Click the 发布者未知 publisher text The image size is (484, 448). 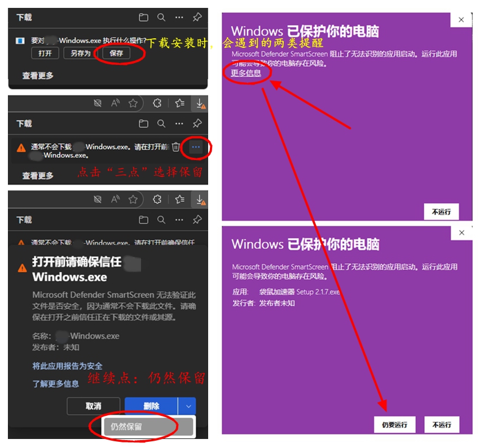click(x=277, y=303)
